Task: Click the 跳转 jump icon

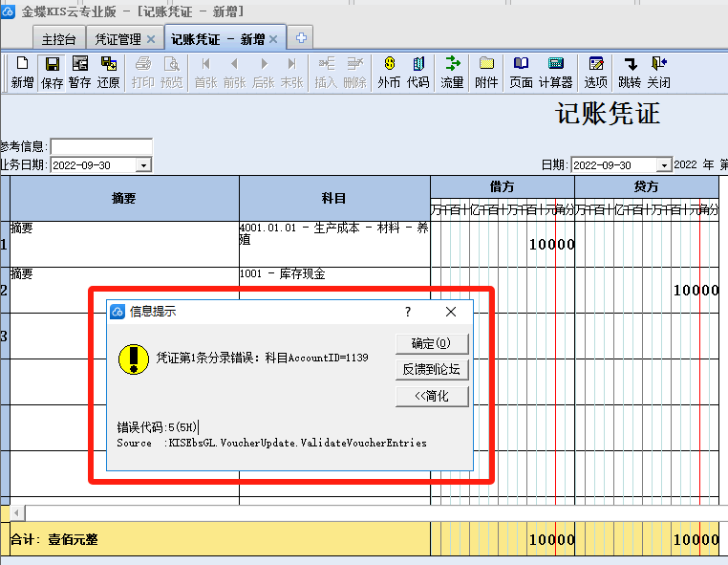Action: point(630,73)
